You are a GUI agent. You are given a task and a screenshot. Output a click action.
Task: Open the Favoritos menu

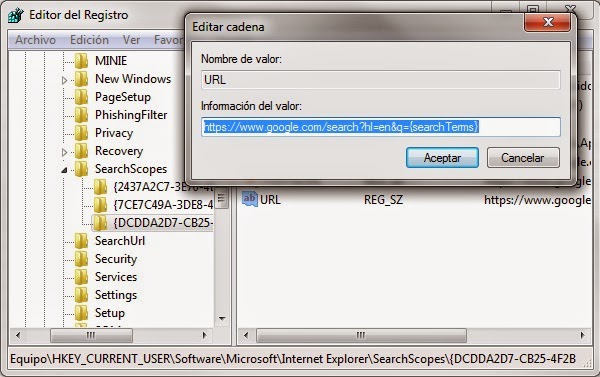(x=169, y=40)
